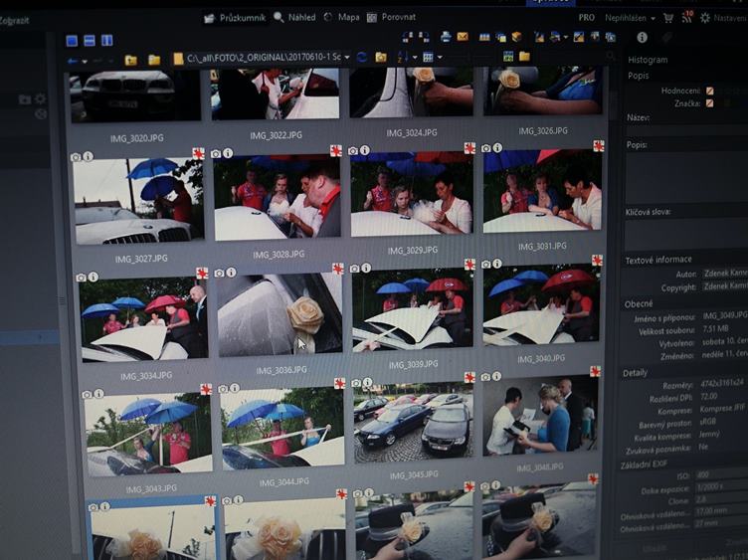Click red flag marker on IMG_3031.JPG
Screen dimensions: 748x560
[x=599, y=145]
